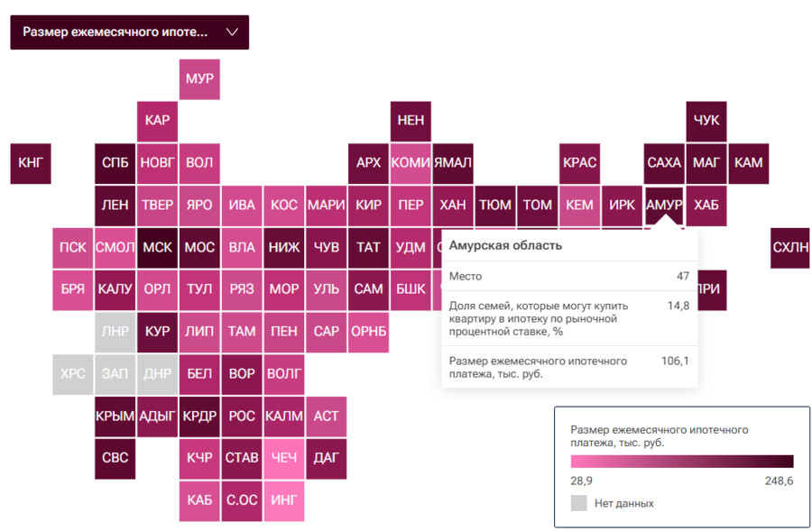Click the КНГ Kaliningrad tile
The image size is (812, 531).
(x=30, y=163)
